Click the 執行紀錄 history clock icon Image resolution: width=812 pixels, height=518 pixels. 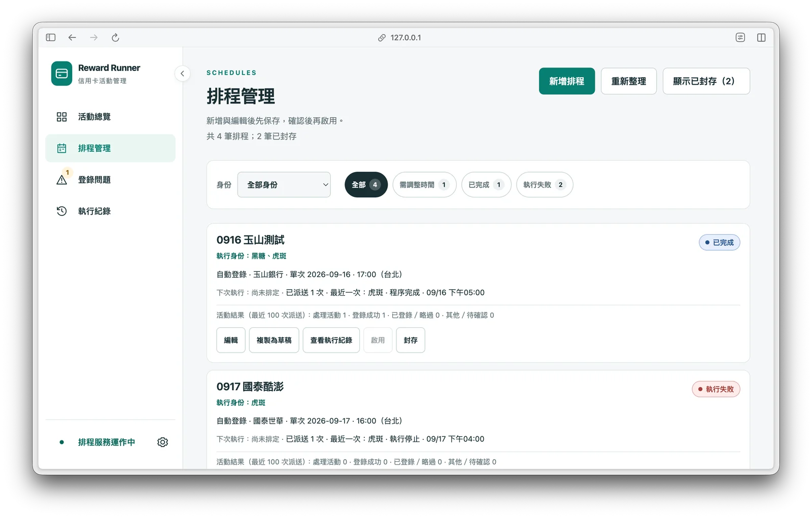62,211
